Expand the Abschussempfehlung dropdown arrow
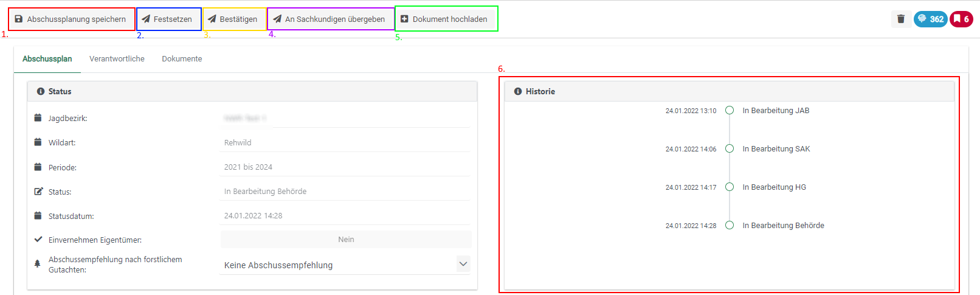The image size is (980, 295). [x=463, y=264]
